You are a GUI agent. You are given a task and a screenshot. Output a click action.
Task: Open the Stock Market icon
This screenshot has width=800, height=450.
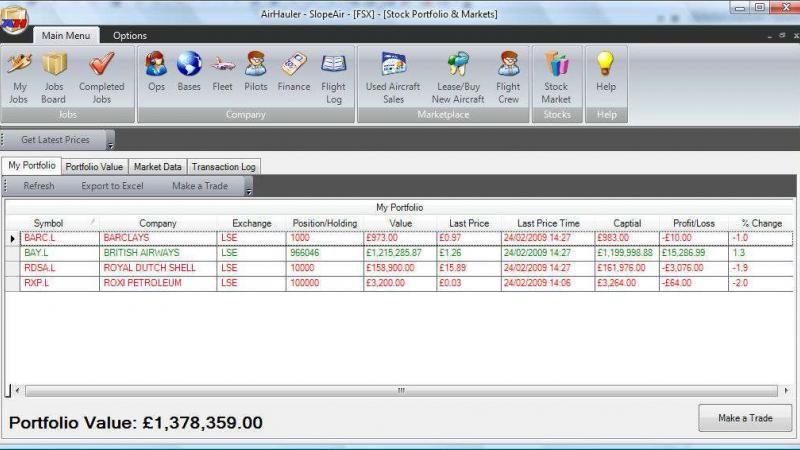tap(556, 77)
